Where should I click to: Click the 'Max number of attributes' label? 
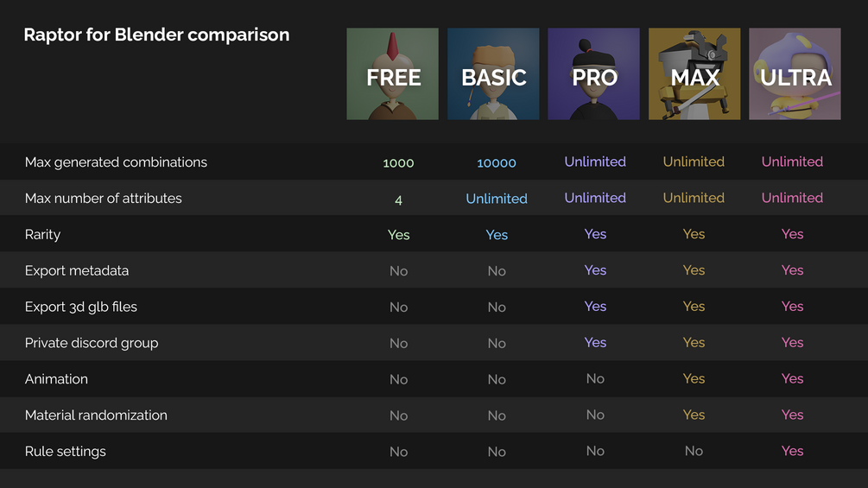point(104,199)
